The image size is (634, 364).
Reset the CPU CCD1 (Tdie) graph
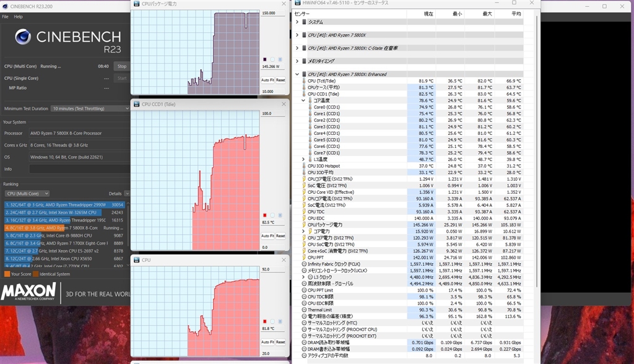coord(280,236)
